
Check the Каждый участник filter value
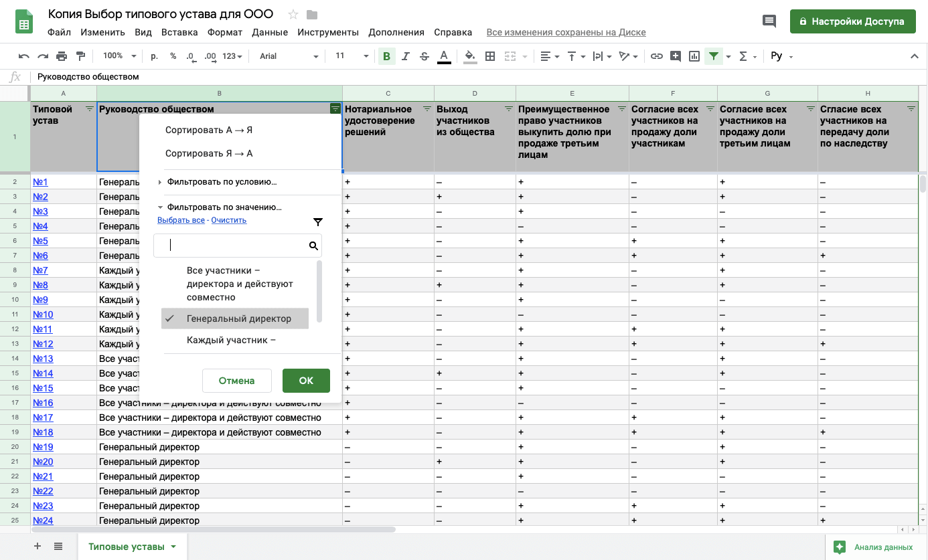[x=235, y=341]
